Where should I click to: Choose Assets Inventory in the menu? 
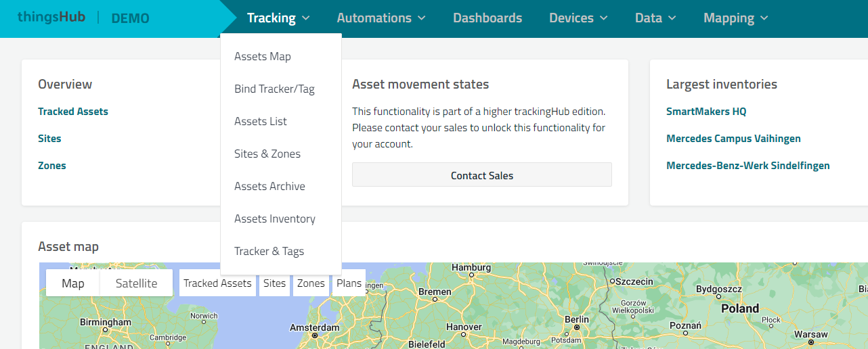[275, 219]
